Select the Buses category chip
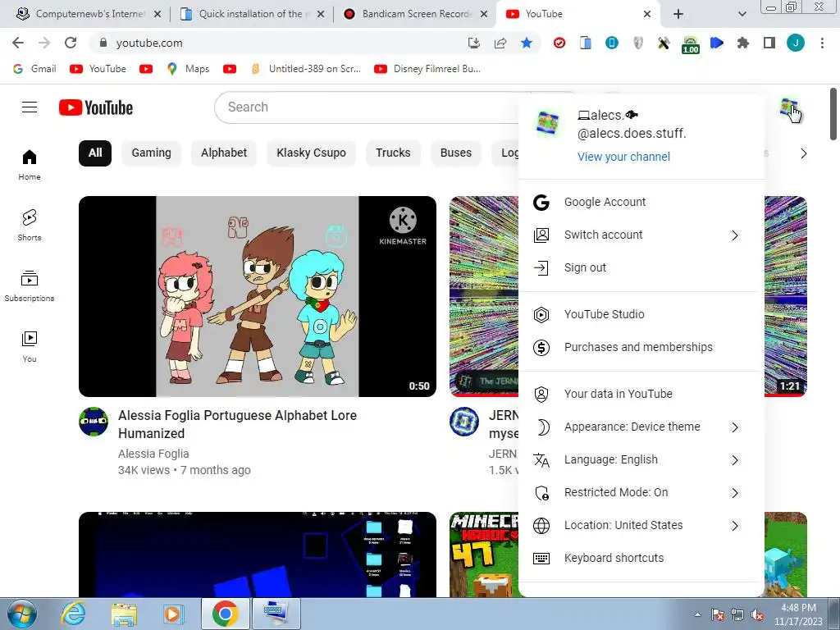 (456, 153)
